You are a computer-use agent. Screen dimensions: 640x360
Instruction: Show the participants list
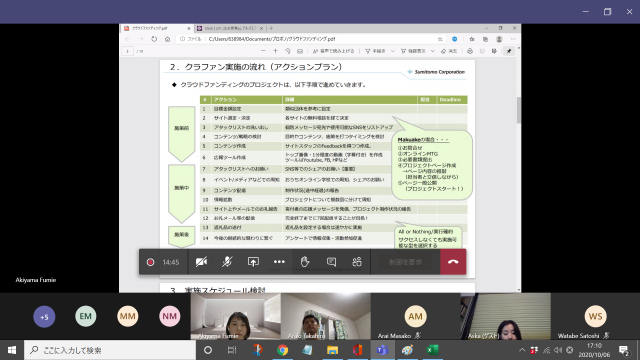pos(357,262)
